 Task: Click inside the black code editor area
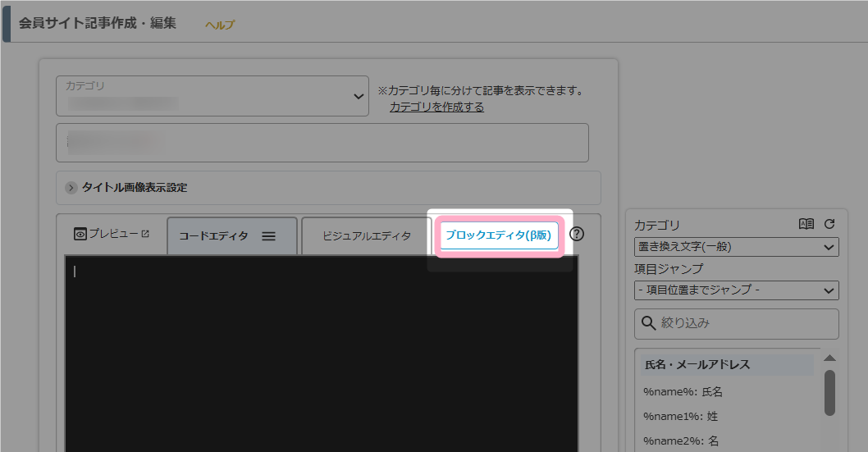click(320, 353)
